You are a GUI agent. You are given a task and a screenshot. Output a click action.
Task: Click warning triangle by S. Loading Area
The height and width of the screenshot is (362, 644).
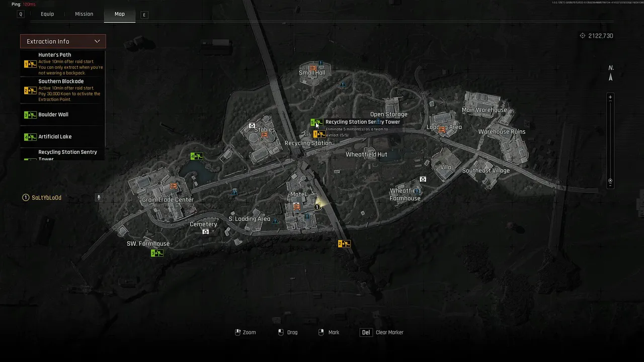point(275,220)
